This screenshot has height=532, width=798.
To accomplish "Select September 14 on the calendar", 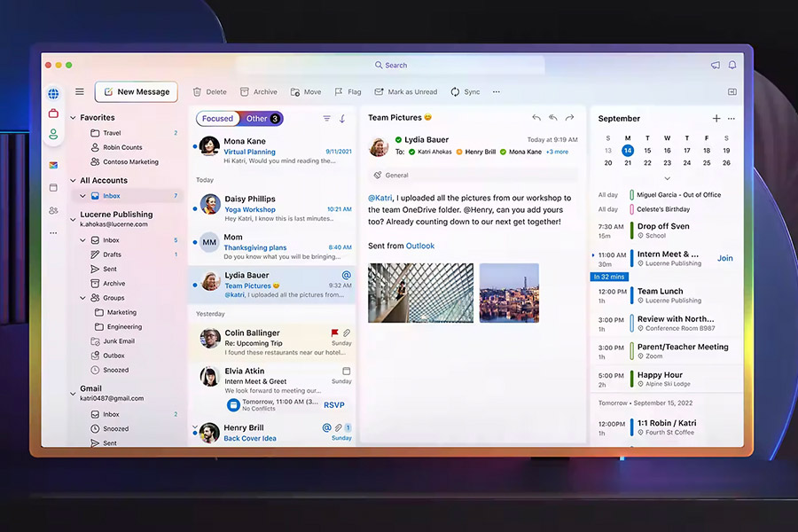I will click(x=628, y=151).
